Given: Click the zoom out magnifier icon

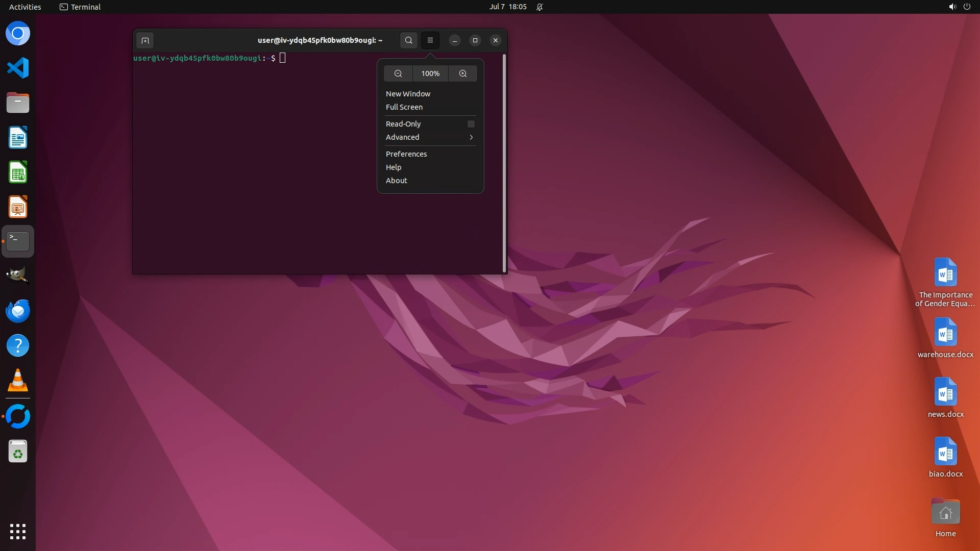Looking at the screenshot, I should point(398,73).
